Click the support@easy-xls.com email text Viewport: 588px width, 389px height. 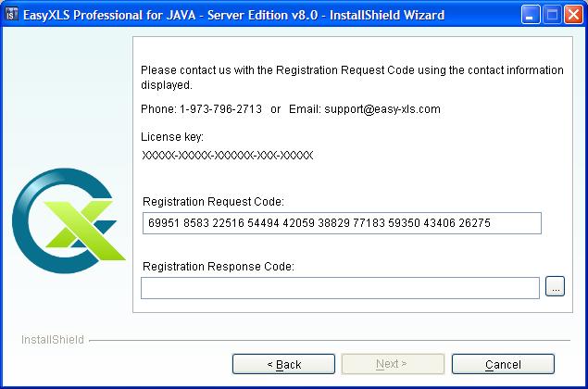[x=382, y=109]
